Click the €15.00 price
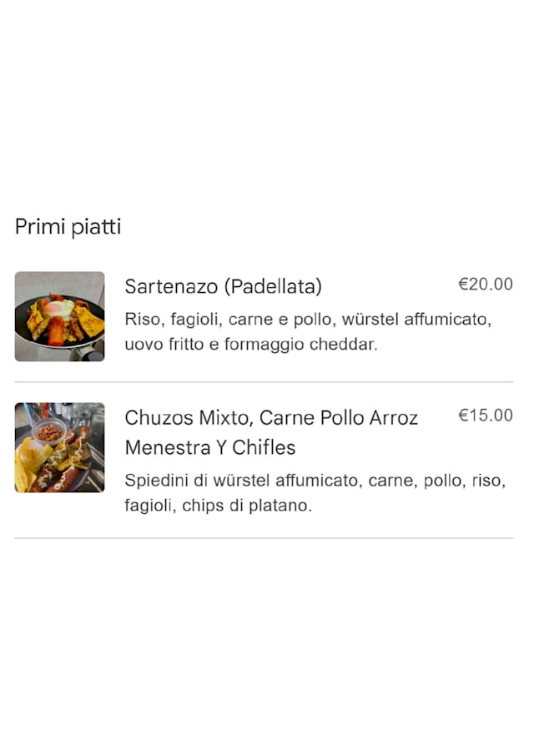Viewport: 534px width, 756px height. 486,416
